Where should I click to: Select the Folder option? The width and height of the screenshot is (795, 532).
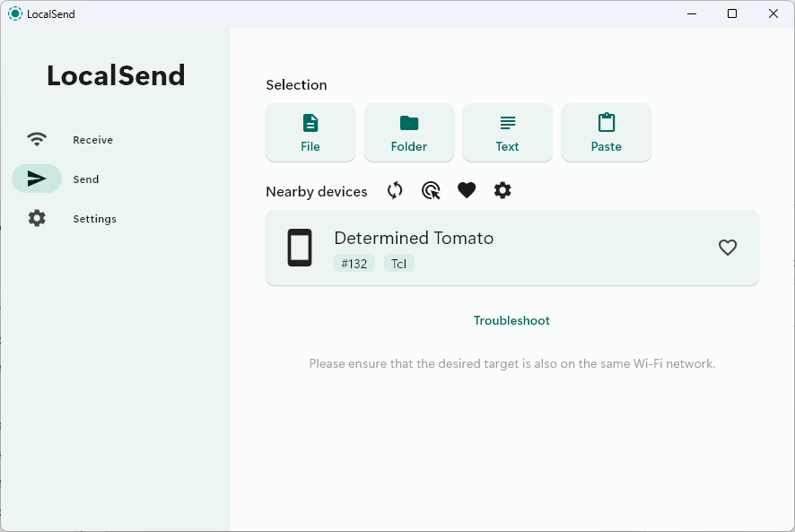[x=408, y=132]
